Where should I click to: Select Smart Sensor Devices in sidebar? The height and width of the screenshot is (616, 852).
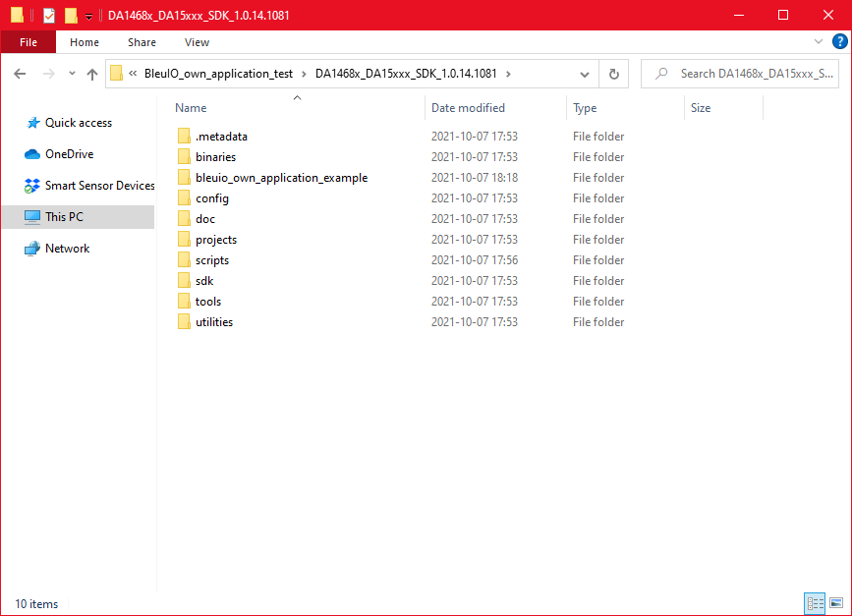pos(99,186)
